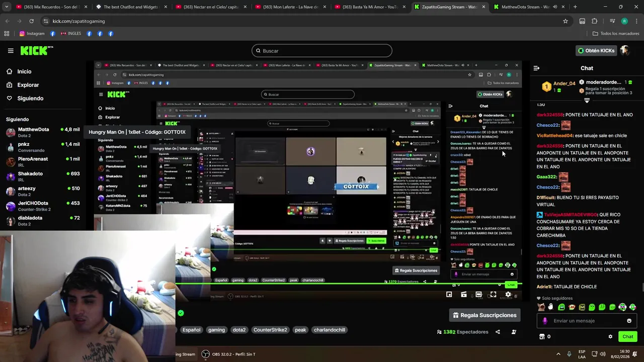
Task: Reload the page
Action: [31, 21]
